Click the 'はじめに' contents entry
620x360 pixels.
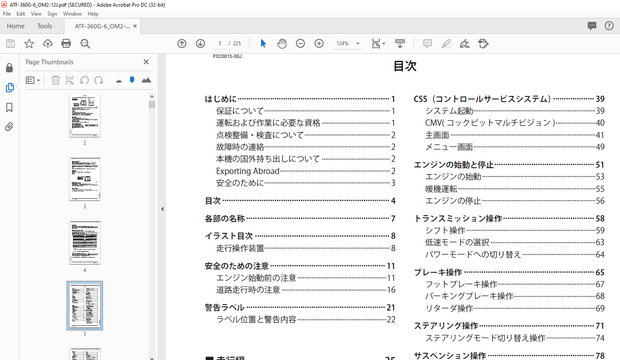(220, 99)
